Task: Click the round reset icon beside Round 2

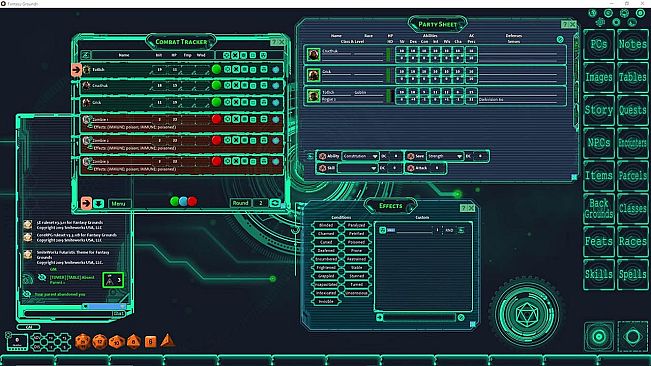Action: pyautogui.click(x=275, y=203)
